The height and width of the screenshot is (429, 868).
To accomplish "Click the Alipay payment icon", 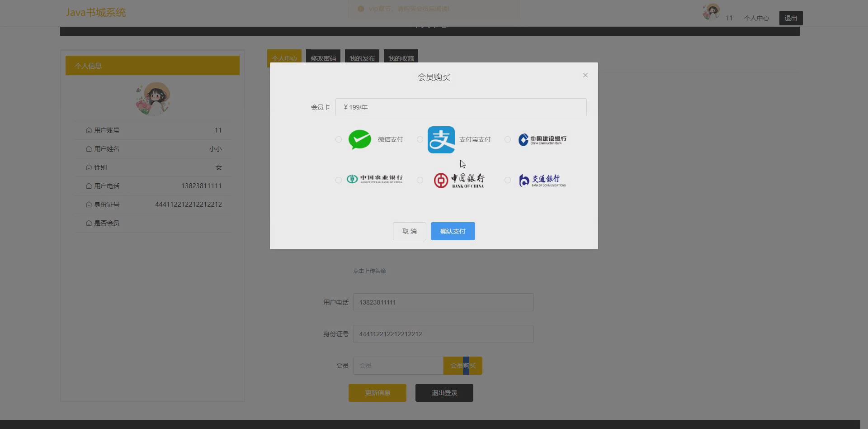I will pos(441,139).
